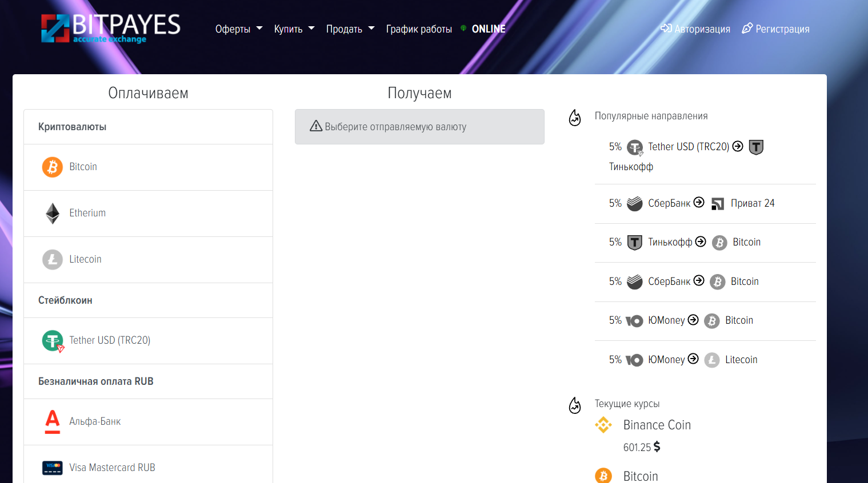This screenshot has height=483, width=868.
Task: Choose Litecoin in the Криптовалюты list
Action: coord(148,260)
